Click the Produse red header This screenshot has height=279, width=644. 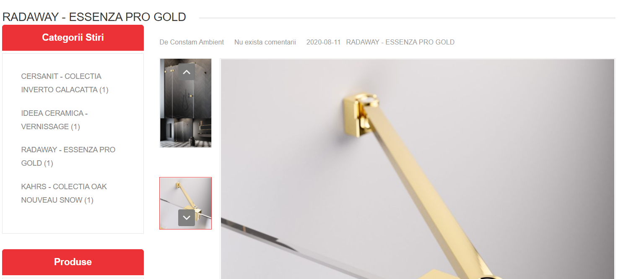click(x=73, y=262)
